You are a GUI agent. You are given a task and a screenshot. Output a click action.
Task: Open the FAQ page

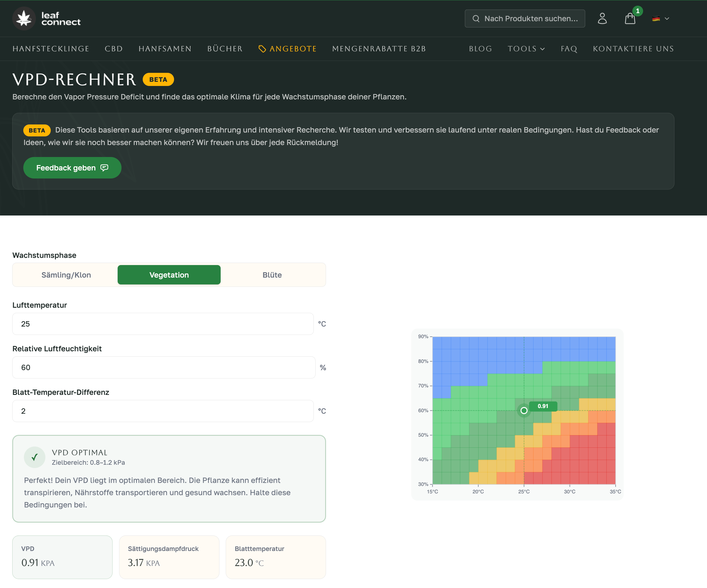point(569,49)
